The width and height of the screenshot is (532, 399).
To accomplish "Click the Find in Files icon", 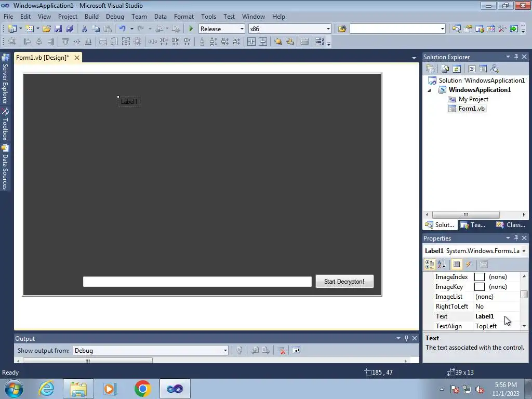I will tap(342, 29).
